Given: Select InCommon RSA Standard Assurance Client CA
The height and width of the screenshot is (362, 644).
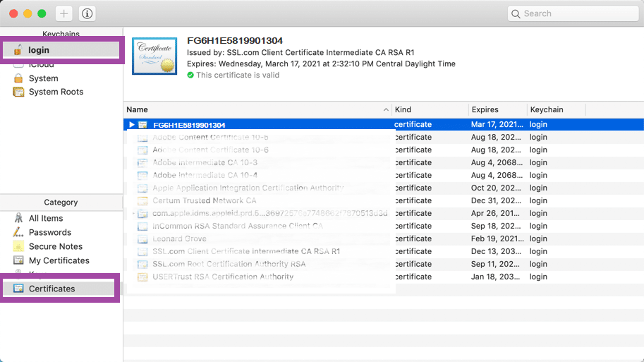Looking at the screenshot, I should (384, 227).
